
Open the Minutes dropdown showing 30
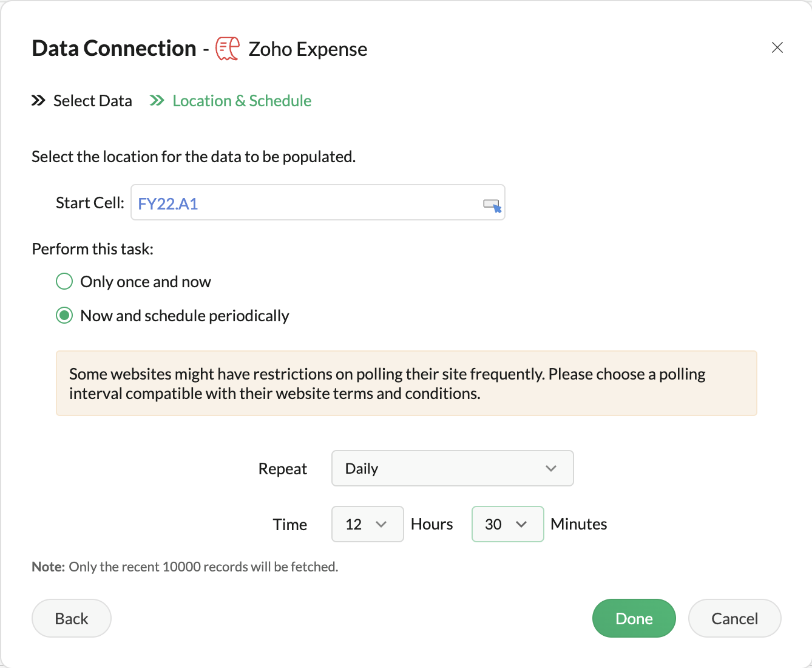pos(508,524)
